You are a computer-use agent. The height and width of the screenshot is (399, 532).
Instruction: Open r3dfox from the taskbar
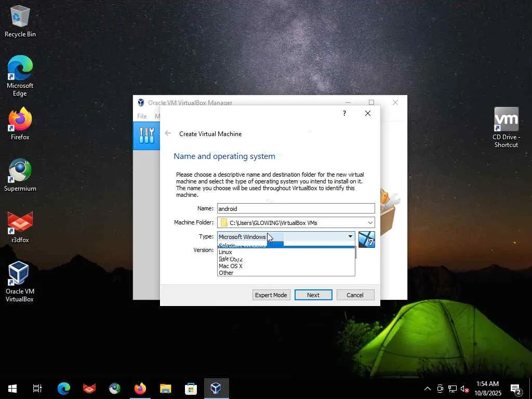pyautogui.click(x=89, y=389)
